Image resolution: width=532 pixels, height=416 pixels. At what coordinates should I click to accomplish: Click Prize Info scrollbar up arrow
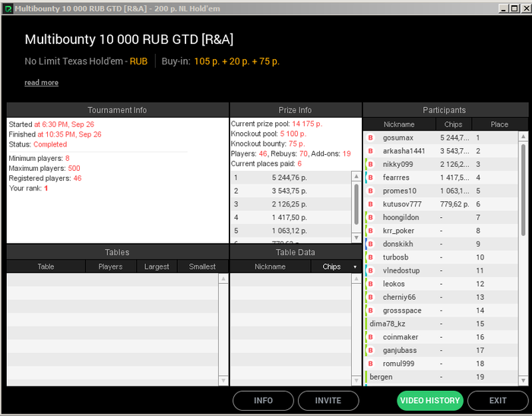click(x=356, y=176)
